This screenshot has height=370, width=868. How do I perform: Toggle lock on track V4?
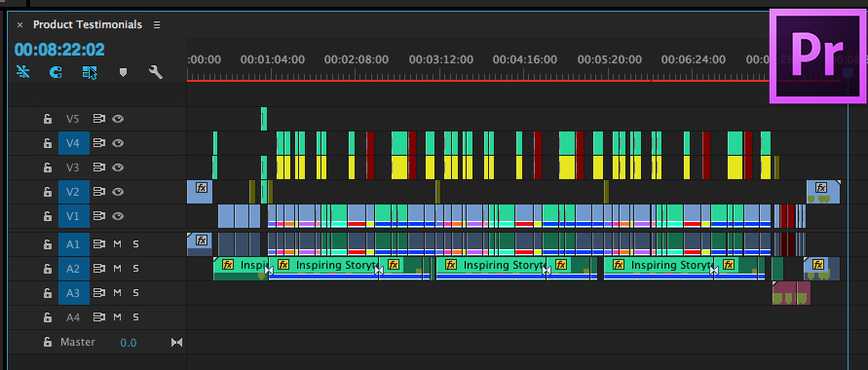[x=48, y=143]
